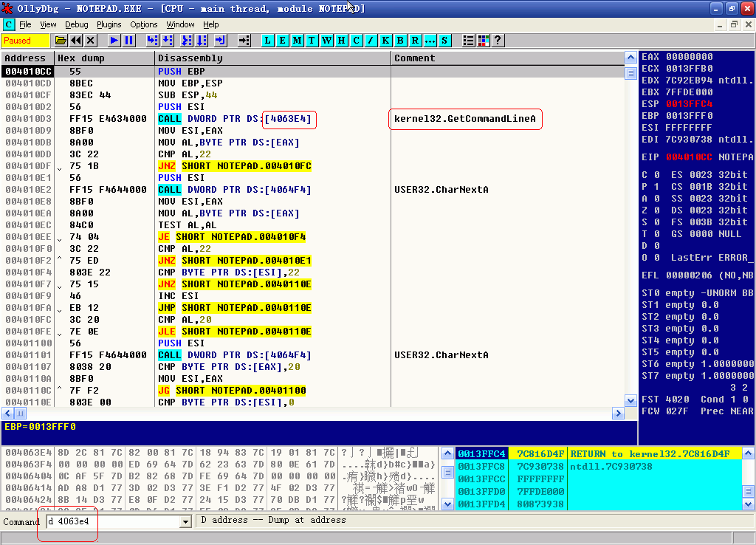This screenshot has width=756, height=545.
Task: Click the dump pane scroll up arrow
Action: tap(447, 453)
